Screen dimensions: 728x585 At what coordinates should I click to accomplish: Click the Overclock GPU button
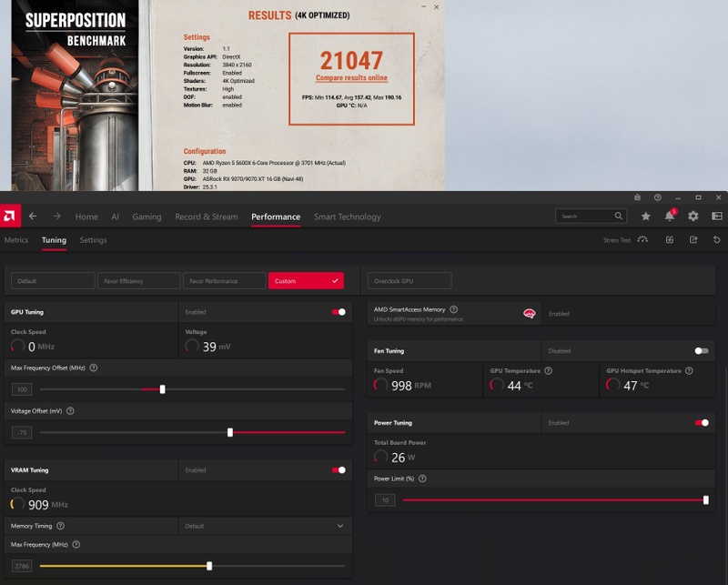tap(409, 281)
